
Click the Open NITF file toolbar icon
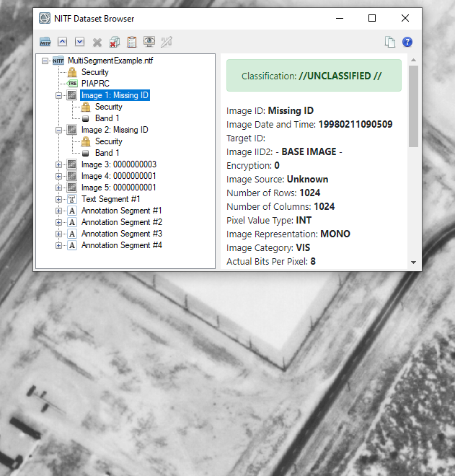tap(45, 43)
